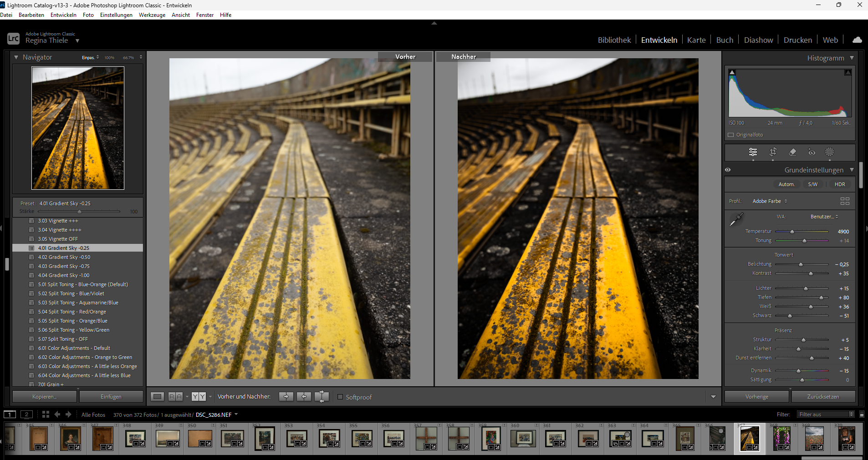Open the Profil Adobe Farbe dropdown

click(769, 201)
